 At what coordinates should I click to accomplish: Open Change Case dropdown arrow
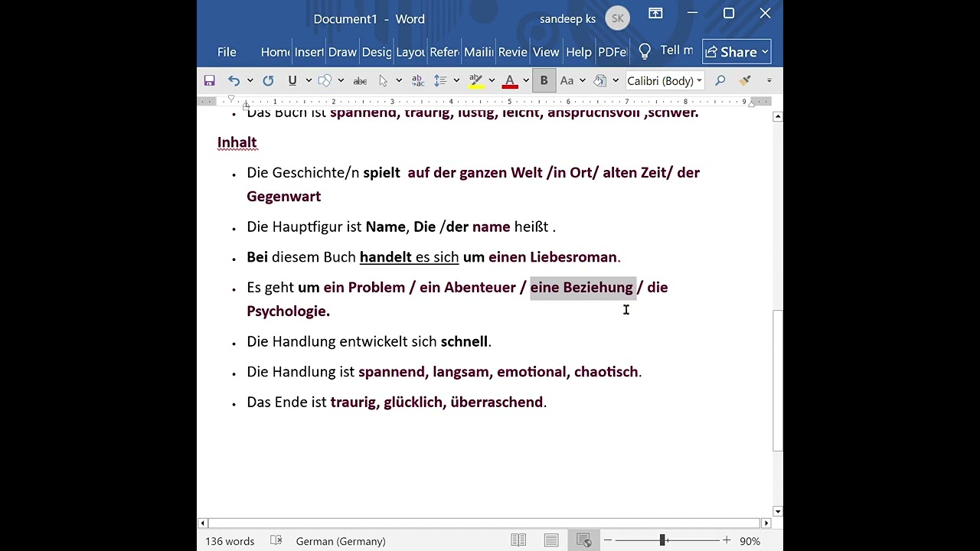click(x=583, y=80)
